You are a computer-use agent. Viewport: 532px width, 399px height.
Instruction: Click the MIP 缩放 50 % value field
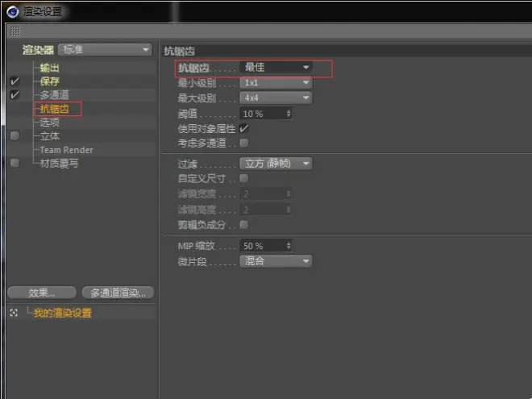click(260, 246)
